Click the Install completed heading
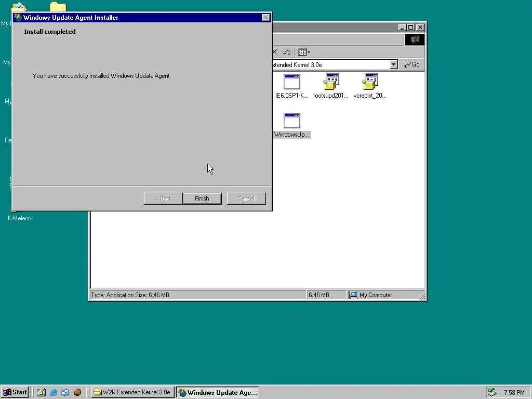 pyautogui.click(x=50, y=32)
